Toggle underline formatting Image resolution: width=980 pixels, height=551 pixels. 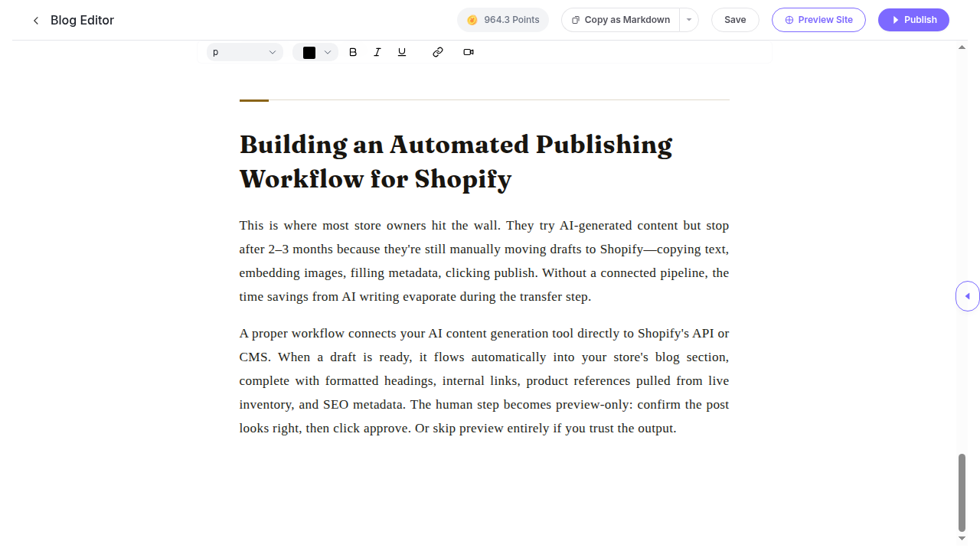(402, 52)
